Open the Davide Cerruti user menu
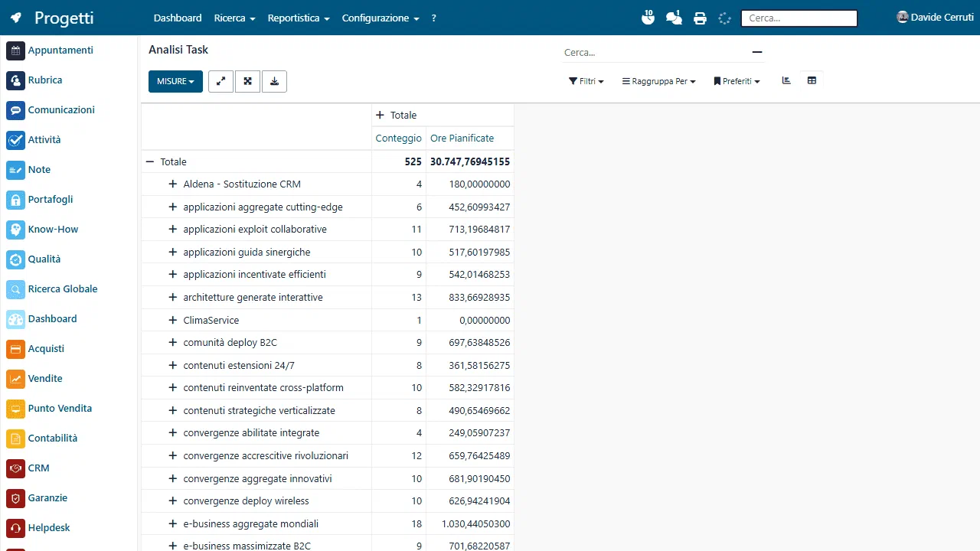The width and height of the screenshot is (980, 551). pos(936,18)
